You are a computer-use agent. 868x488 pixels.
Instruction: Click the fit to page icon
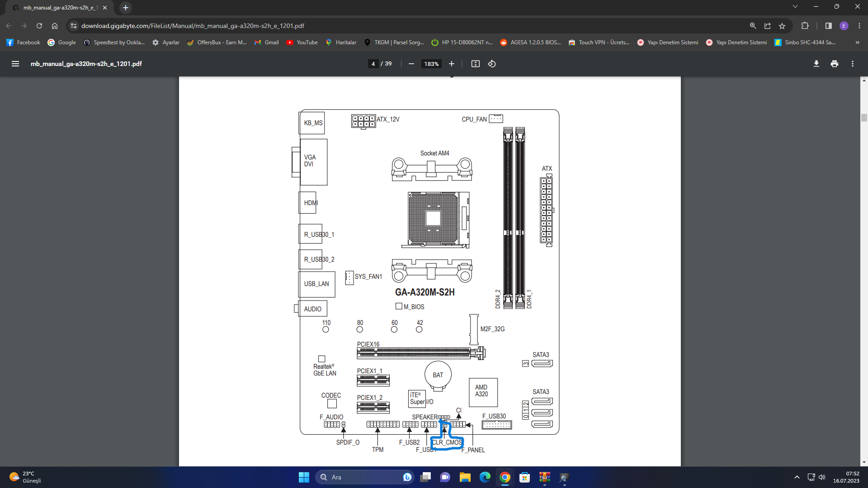click(x=476, y=64)
